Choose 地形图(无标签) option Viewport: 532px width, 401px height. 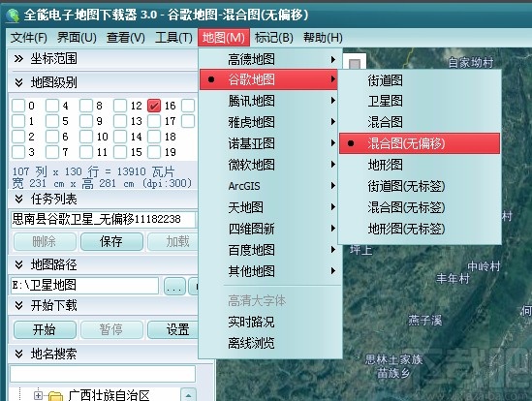point(420,229)
